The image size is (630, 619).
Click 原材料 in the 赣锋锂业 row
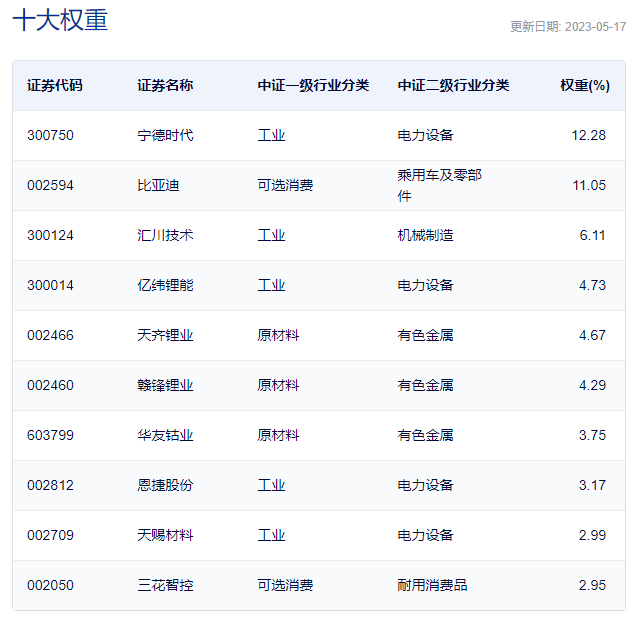click(x=278, y=386)
